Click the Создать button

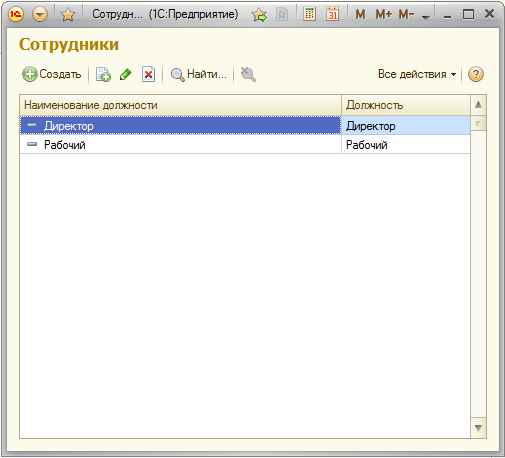[52, 74]
